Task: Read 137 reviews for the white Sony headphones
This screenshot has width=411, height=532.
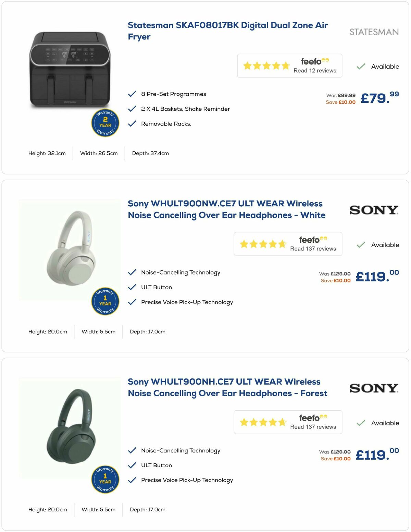Action: click(x=313, y=249)
